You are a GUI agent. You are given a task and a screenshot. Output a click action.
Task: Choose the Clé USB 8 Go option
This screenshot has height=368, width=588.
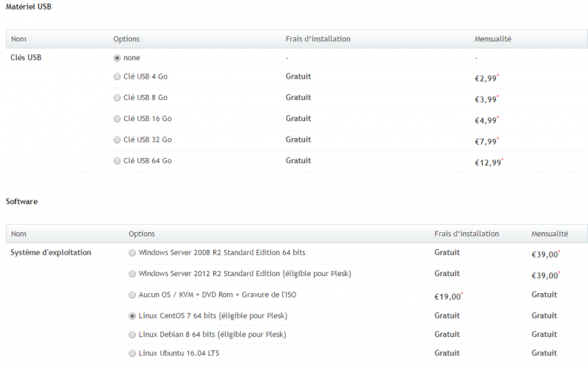click(117, 98)
